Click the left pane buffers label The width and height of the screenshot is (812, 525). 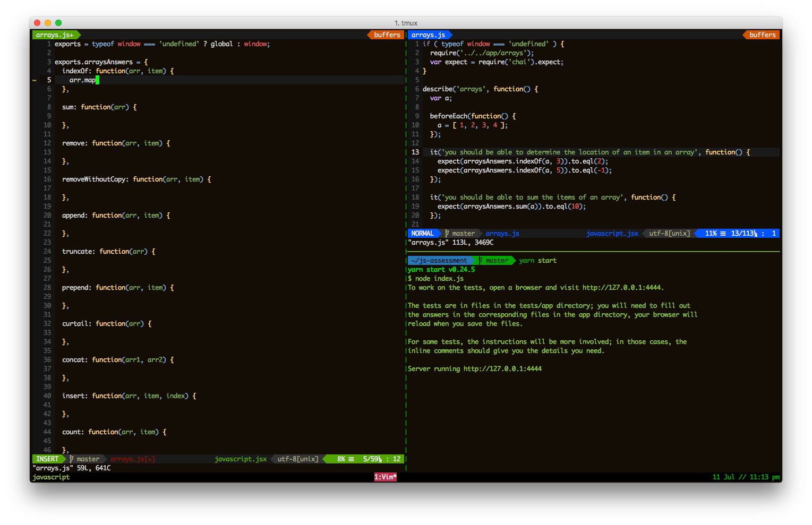(x=387, y=35)
